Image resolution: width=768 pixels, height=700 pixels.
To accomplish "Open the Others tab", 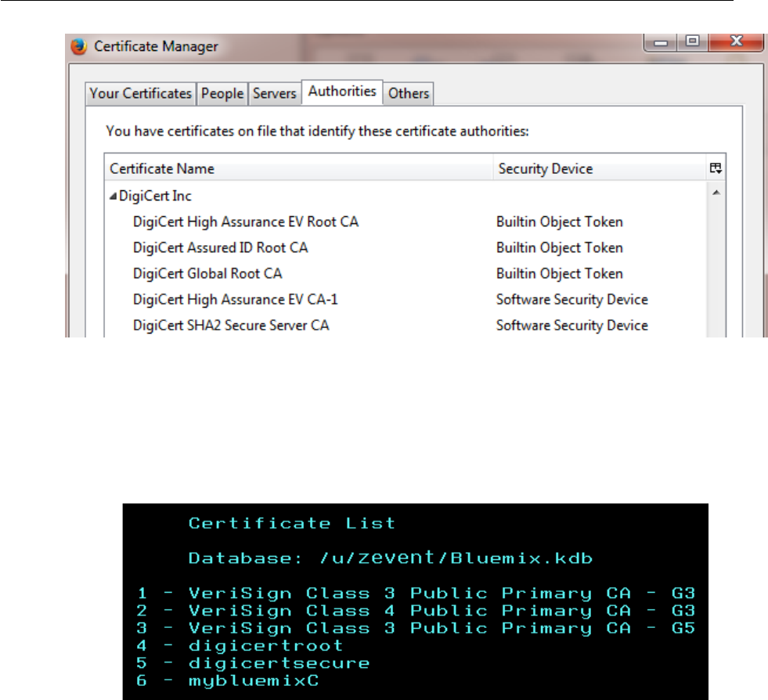I will [x=409, y=93].
